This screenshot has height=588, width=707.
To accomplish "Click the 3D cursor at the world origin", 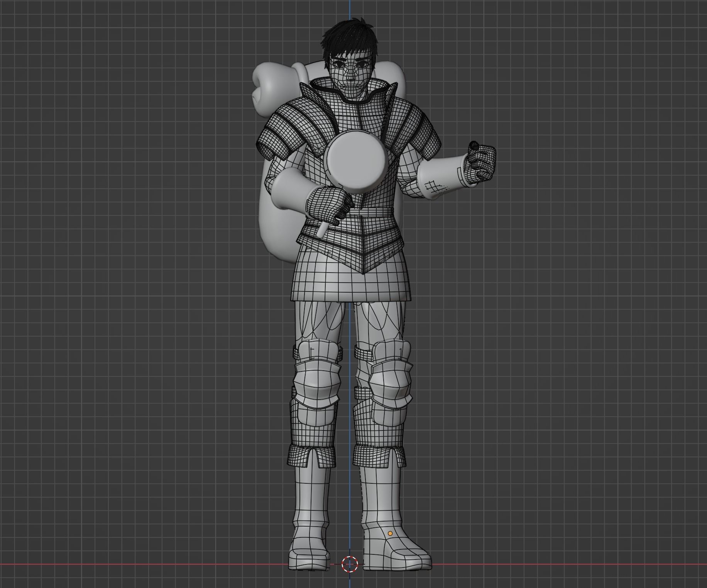I will (x=350, y=564).
